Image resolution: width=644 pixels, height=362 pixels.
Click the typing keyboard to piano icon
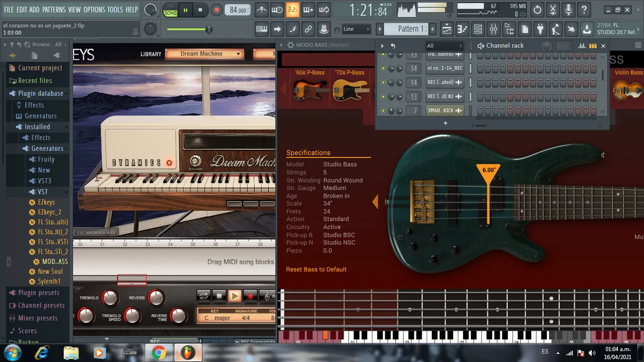261,29
